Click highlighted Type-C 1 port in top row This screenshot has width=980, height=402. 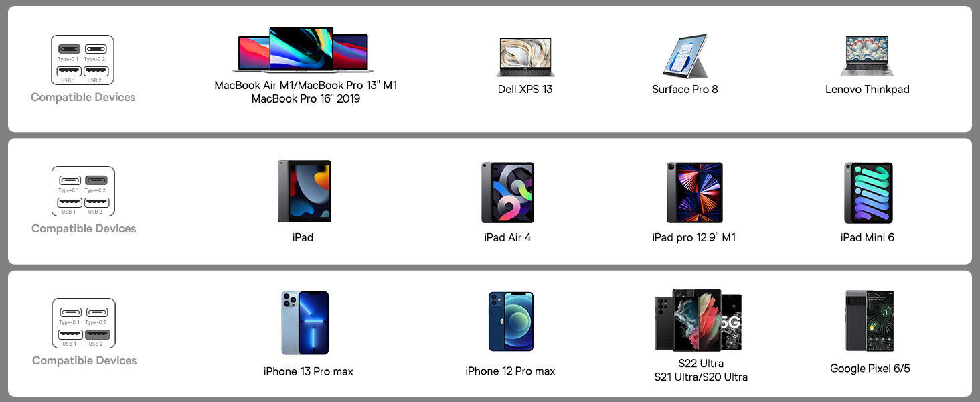tap(69, 49)
